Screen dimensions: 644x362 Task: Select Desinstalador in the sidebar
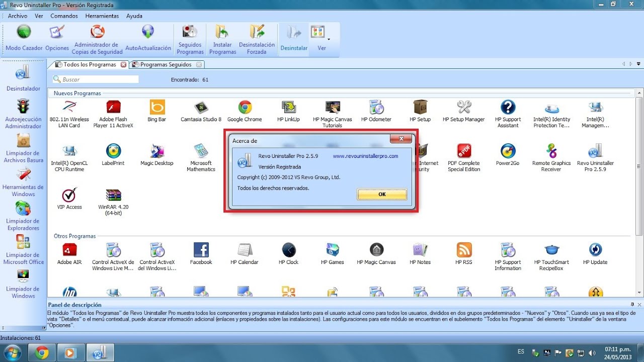pos(23,78)
